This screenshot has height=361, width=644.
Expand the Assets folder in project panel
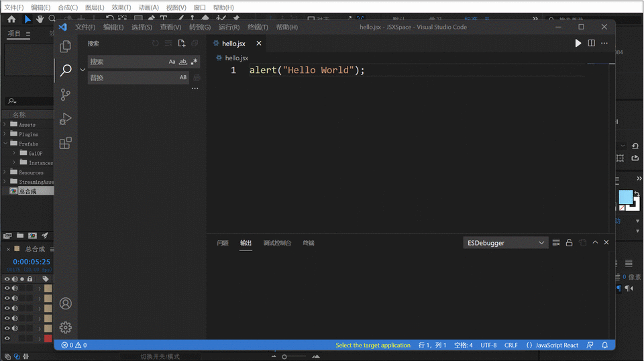[x=5, y=124]
